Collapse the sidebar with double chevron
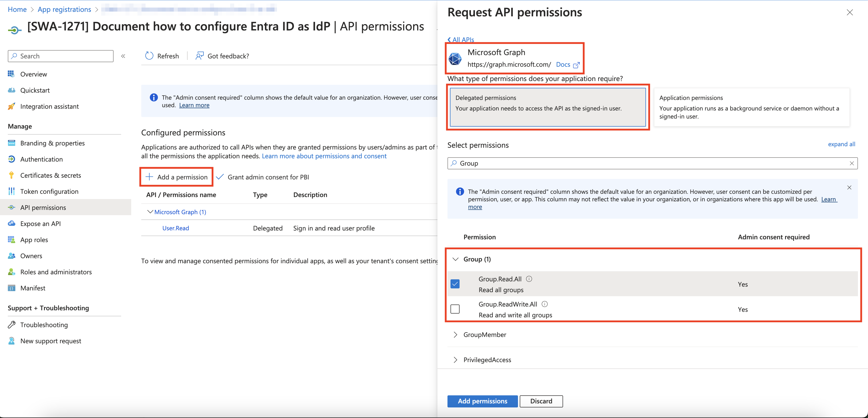 click(123, 56)
